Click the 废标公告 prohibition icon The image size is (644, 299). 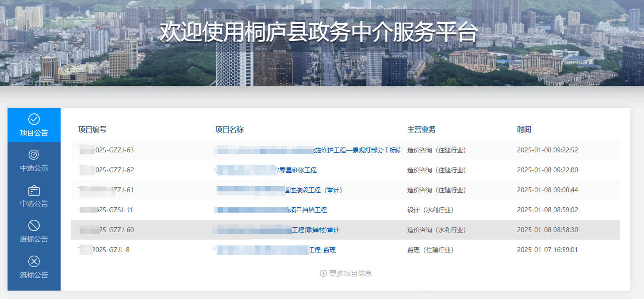34,225
